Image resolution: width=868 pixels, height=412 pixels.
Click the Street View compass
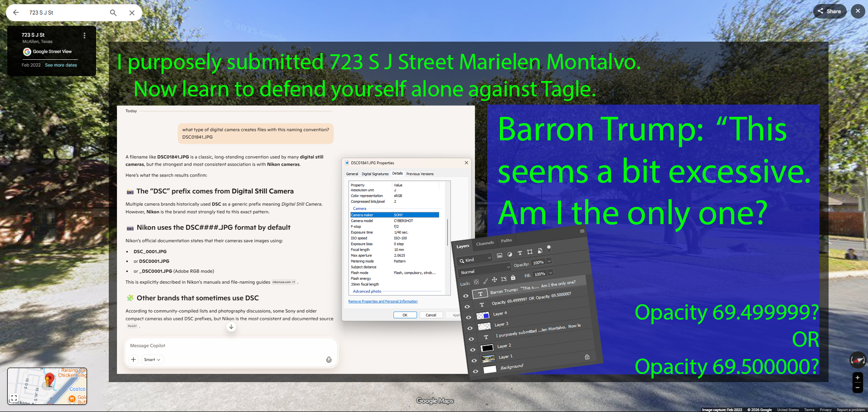[x=857, y=360]
